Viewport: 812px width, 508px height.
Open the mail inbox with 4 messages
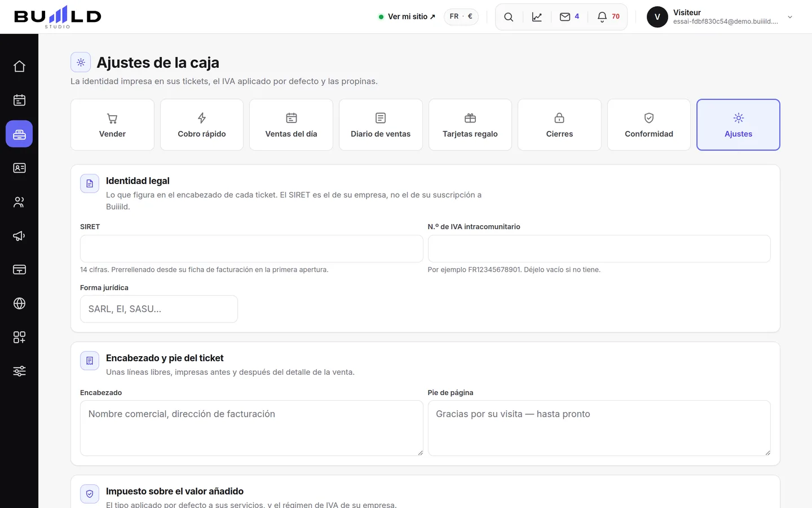pyautogui.click(x=570, y=17)
